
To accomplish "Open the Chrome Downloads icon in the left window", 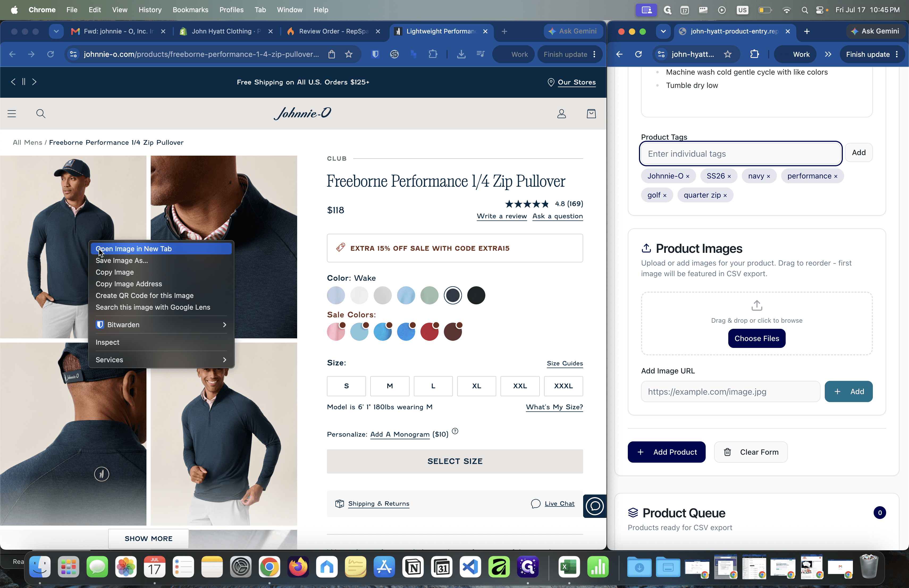I will [x=461, y=54].
